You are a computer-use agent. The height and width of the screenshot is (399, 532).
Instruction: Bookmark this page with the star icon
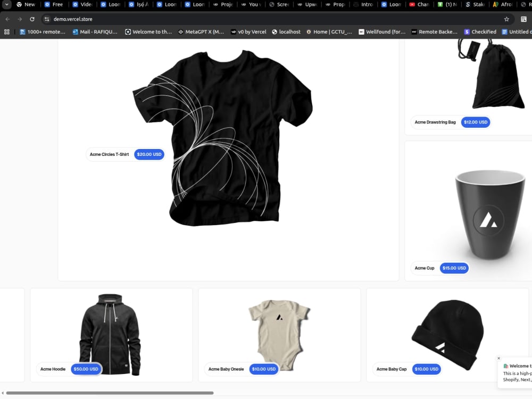[506, 19]
